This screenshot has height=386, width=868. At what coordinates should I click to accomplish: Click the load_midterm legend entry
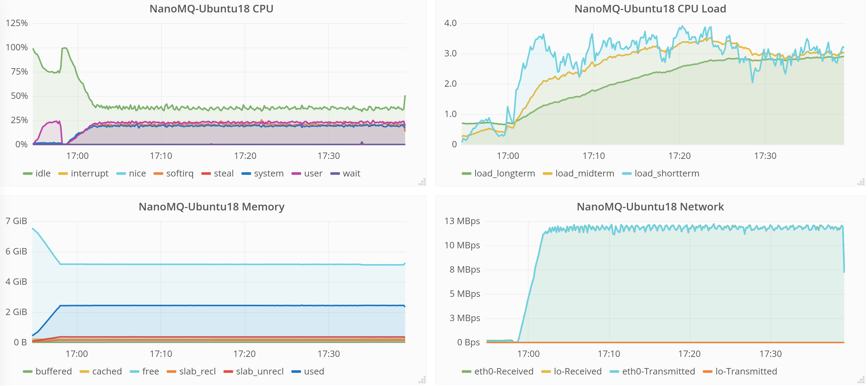pyautogui.click(x=585, y=174)
